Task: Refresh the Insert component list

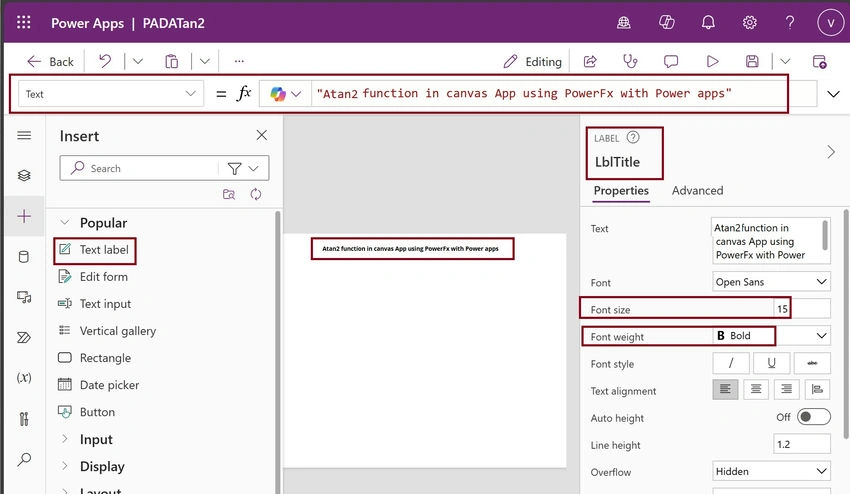Action: coord(256,194)
